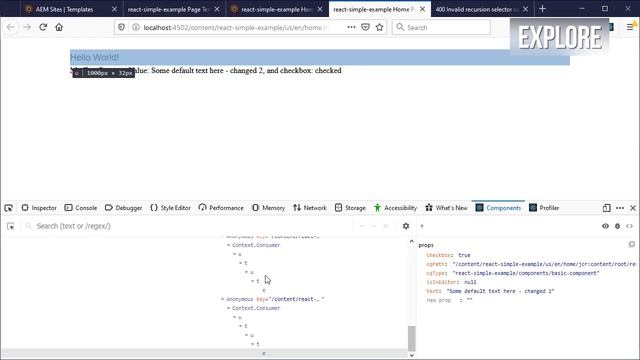Save page to Pocket icon
Viewport: 640px width, 360px height.
pyautogui.click(x=366, y=27)
